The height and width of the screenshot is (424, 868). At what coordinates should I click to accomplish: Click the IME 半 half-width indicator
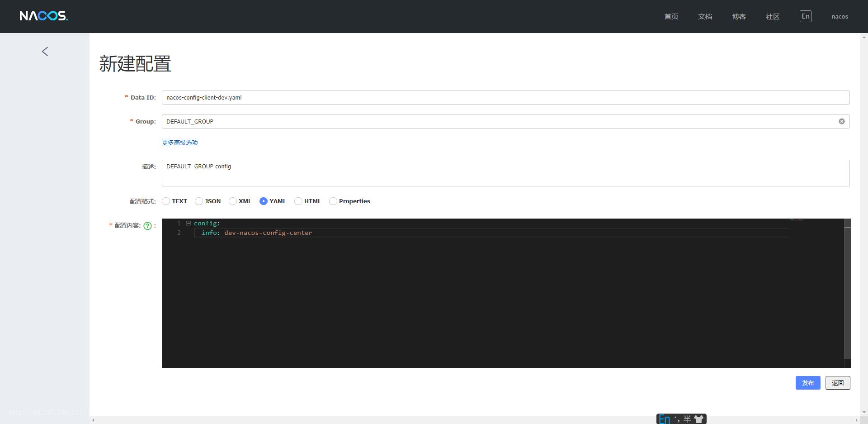(x=687, y=419)
